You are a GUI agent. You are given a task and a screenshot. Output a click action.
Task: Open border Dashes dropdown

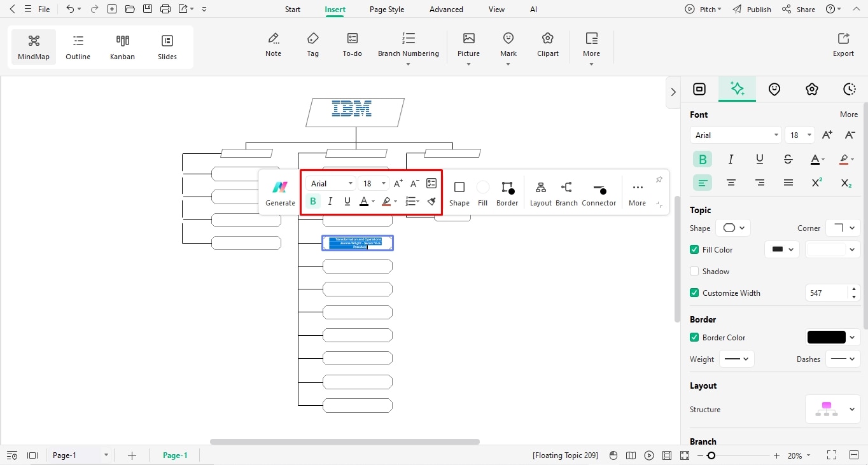pos(843,359)
